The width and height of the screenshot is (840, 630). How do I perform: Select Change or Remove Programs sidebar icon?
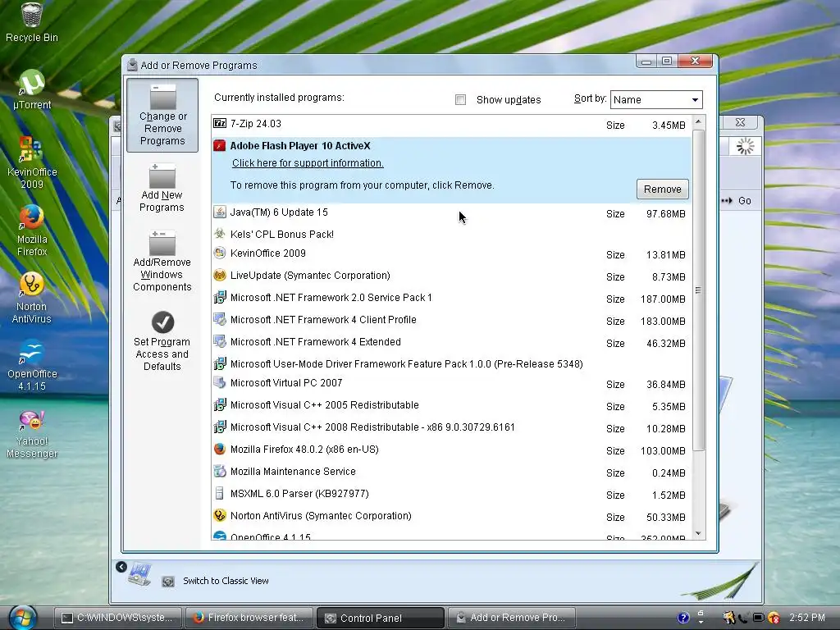coord(162,115)
